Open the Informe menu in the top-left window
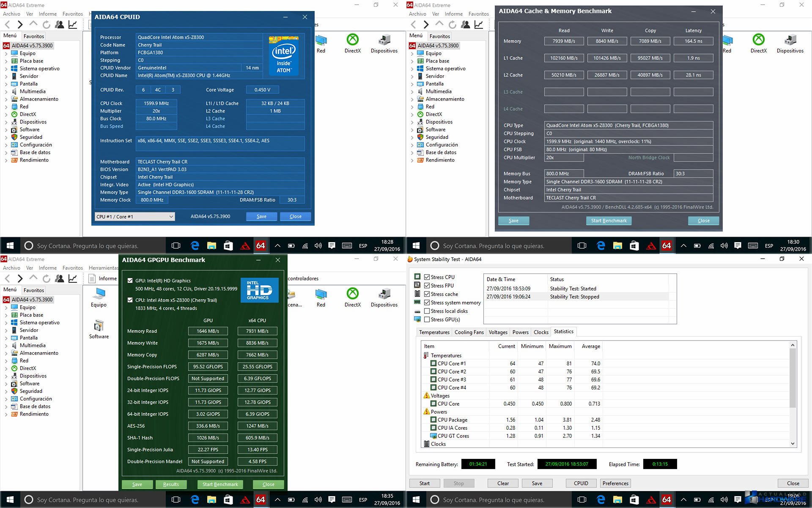Image resolution: width=812 pixels, height=508 pixels. click(x=47, y=14)
